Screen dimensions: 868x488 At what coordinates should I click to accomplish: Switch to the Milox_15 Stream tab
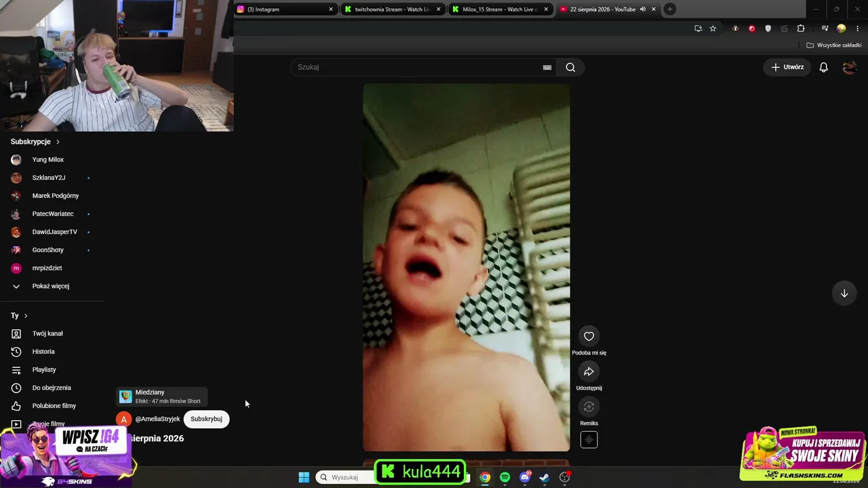500,9
